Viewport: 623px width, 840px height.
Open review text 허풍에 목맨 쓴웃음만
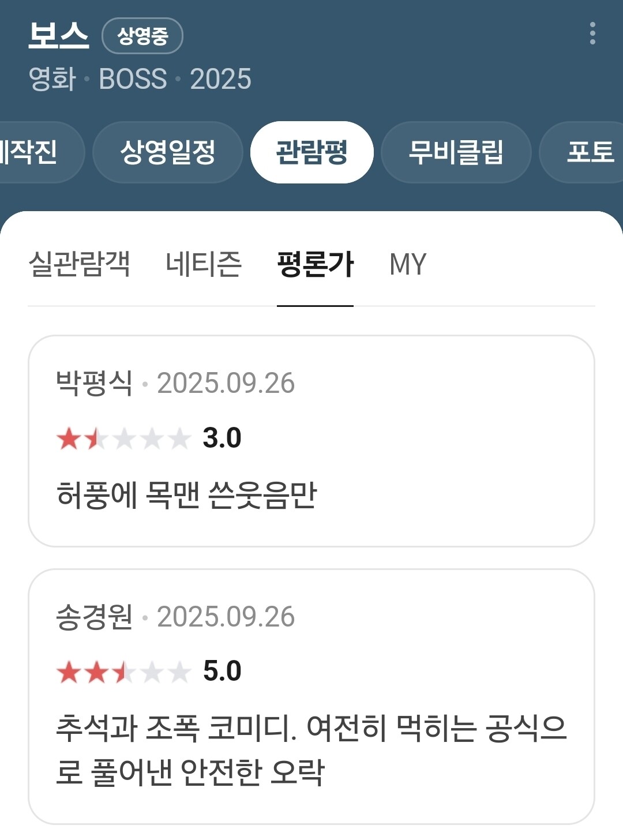[186, 495]
